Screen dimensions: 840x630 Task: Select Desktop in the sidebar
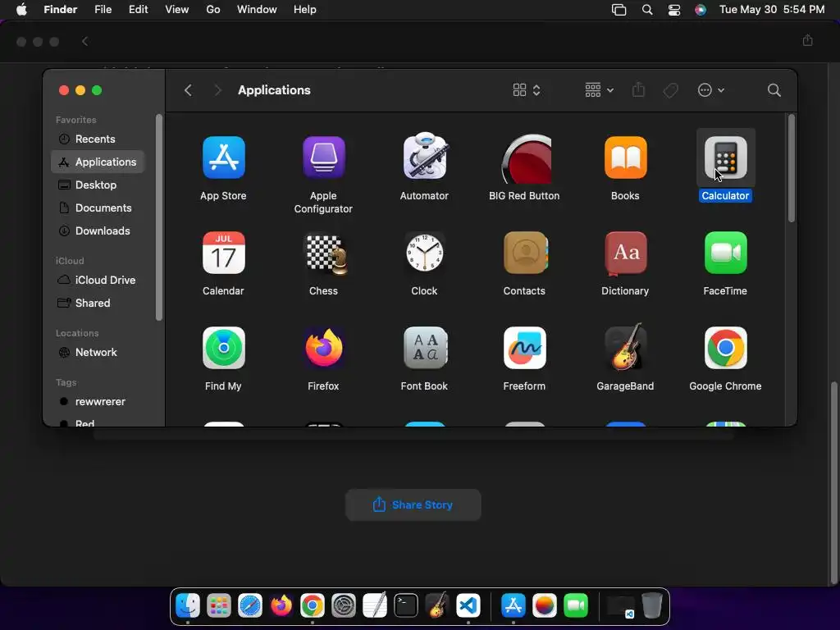click(x=98, y=185)
